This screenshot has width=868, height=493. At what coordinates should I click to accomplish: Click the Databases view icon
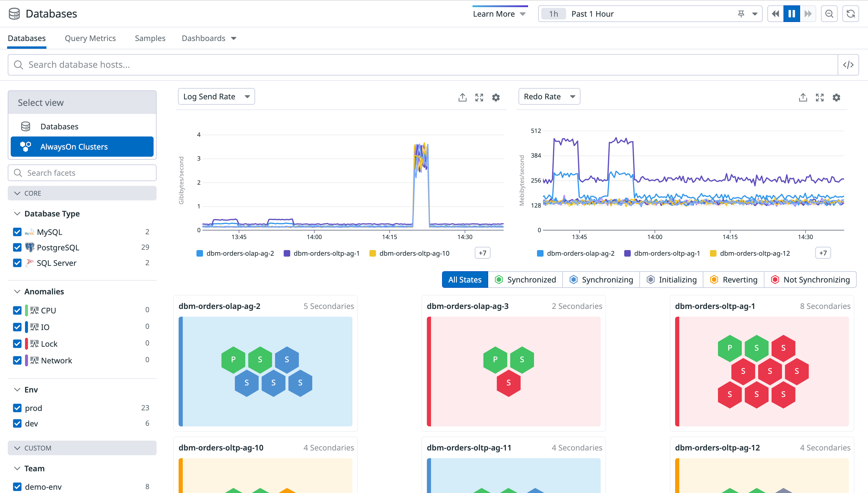coord(27,126)
